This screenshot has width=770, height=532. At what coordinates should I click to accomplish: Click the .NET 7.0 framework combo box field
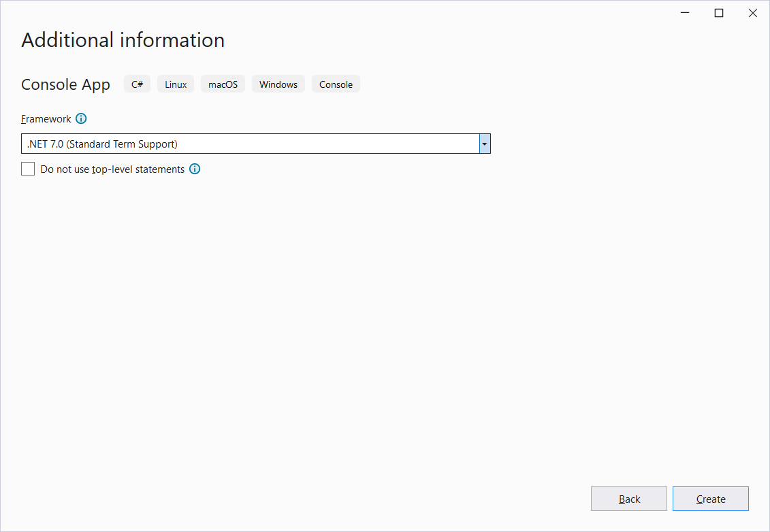click(250, 144)
